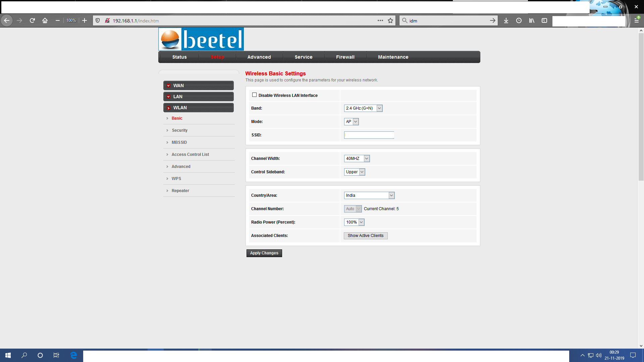Screen dimensions: 644x362
Task: Click the history clock icon
Action: click(519, 20)
